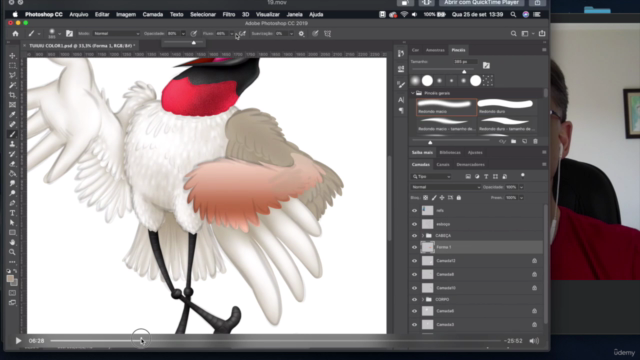Select the Eraser tool
This screenshot has height=360, width=640.
12,164
